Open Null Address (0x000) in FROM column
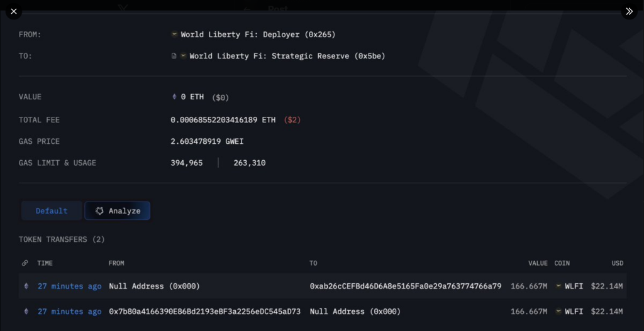 click(155, 286)
